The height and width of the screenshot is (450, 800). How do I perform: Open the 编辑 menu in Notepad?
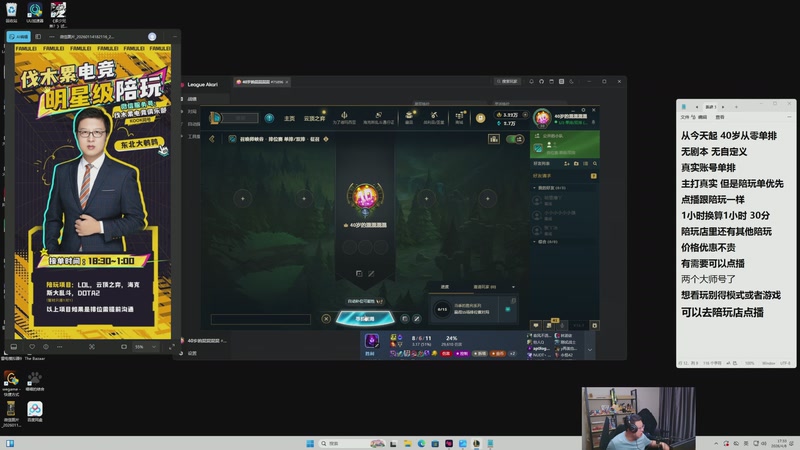703,117
